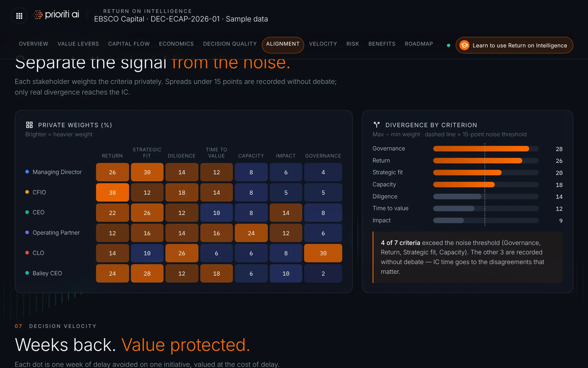
Task: Click the EBSCO Capital decision title
Action: coord(181,19)
